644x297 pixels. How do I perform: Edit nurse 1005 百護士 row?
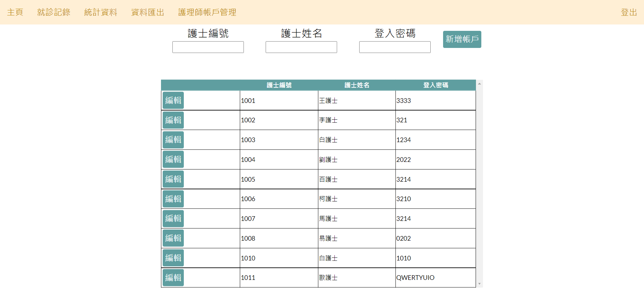coord(173,179)
